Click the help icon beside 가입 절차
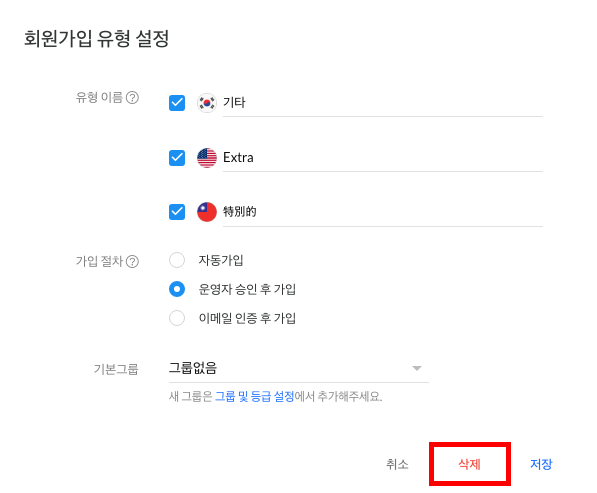This screenshot has width=597, height=493. 132,262
